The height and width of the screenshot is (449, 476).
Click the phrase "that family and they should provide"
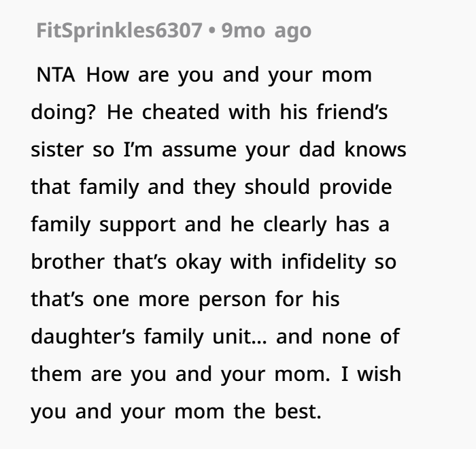[211, 186]
